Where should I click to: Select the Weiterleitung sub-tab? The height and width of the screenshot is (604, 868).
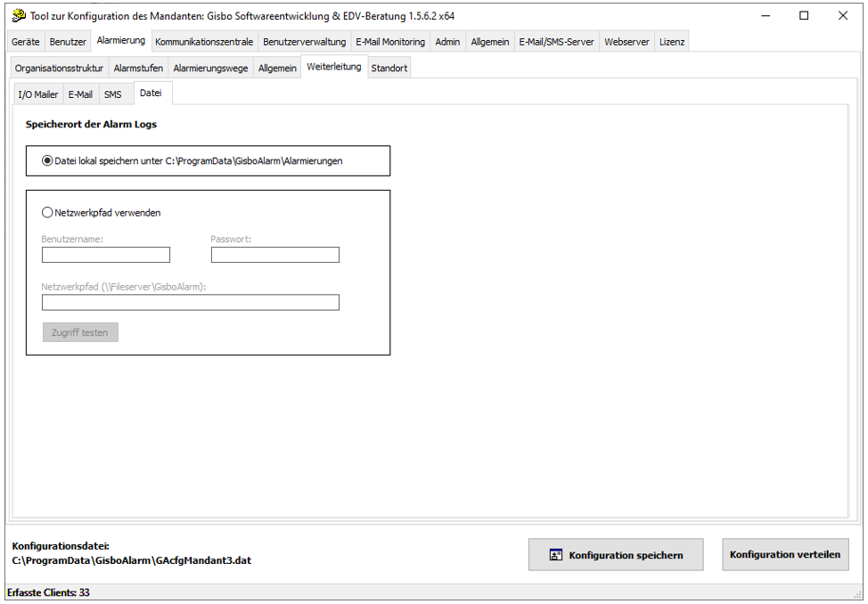tap(334, 67)
